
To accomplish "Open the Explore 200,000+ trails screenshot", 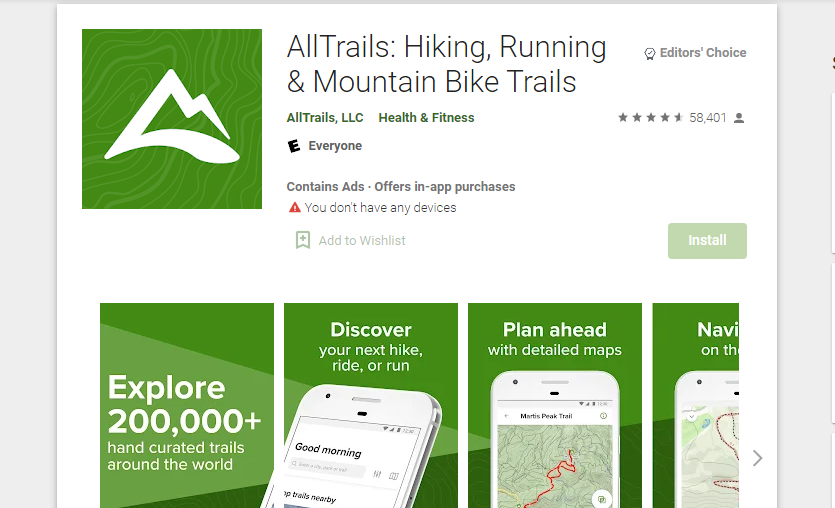I will click(187, 405).
